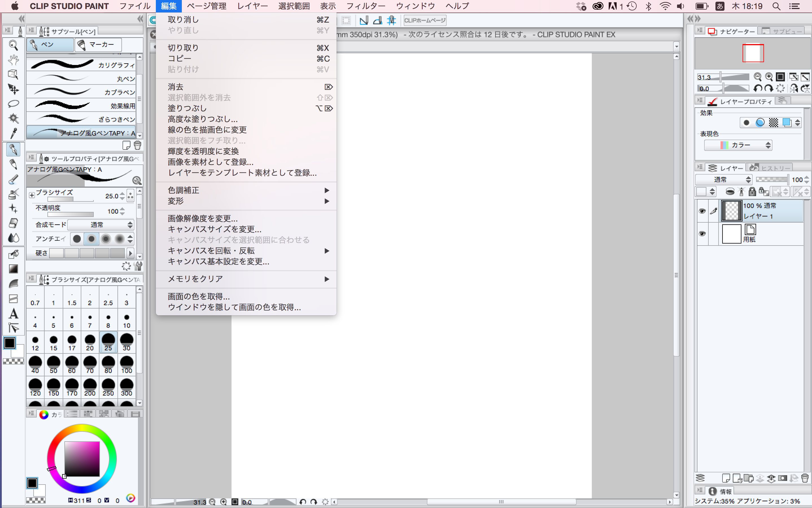Click the CLIPホームページ button

pos(425,21)
